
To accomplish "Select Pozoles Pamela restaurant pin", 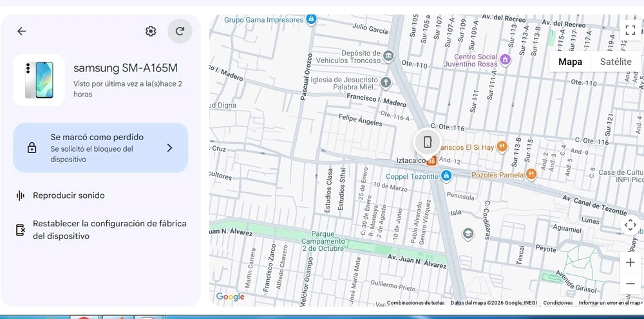I will pos(531,175).
